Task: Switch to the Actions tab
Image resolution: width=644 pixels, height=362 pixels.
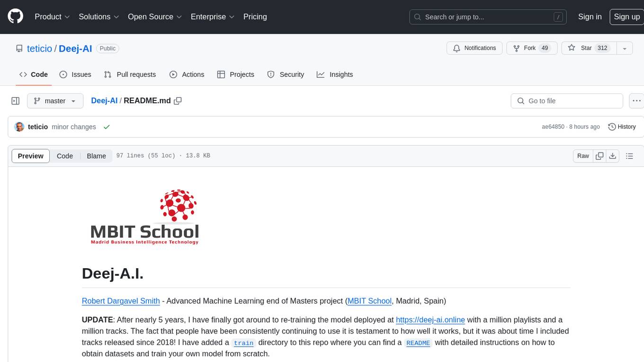Action: (x=187, y=74)
